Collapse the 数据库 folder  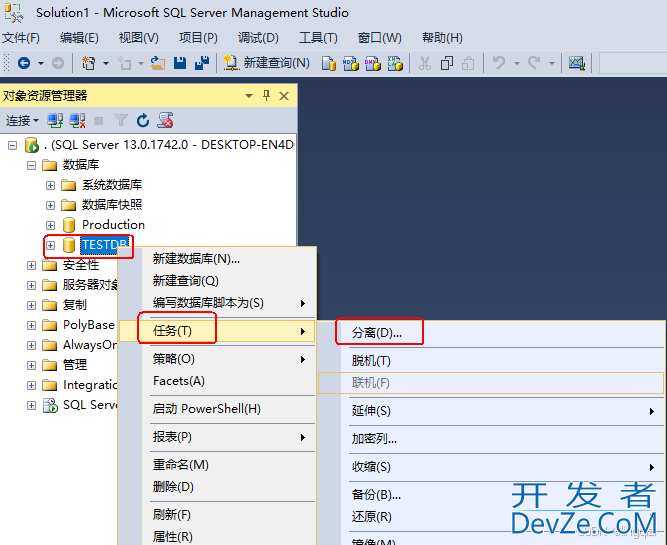tap(31, 165)
